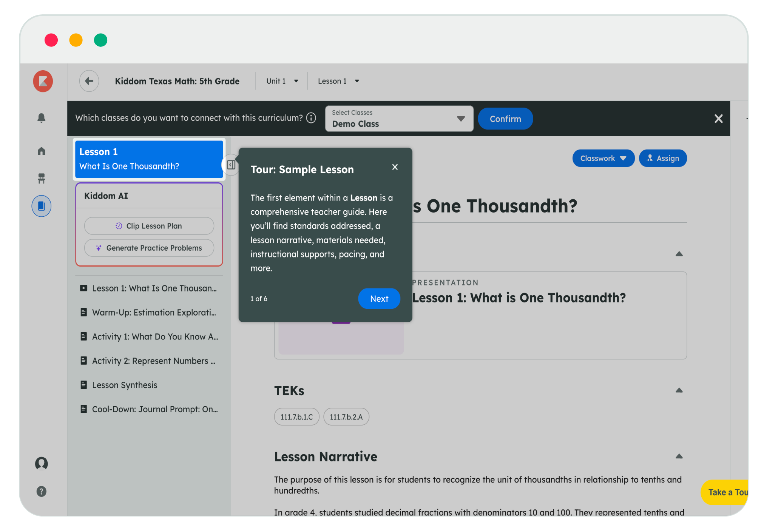Screen dimensions: 764x532
Task: Open the Unit 1 dropdown
Action: [282, 81]
